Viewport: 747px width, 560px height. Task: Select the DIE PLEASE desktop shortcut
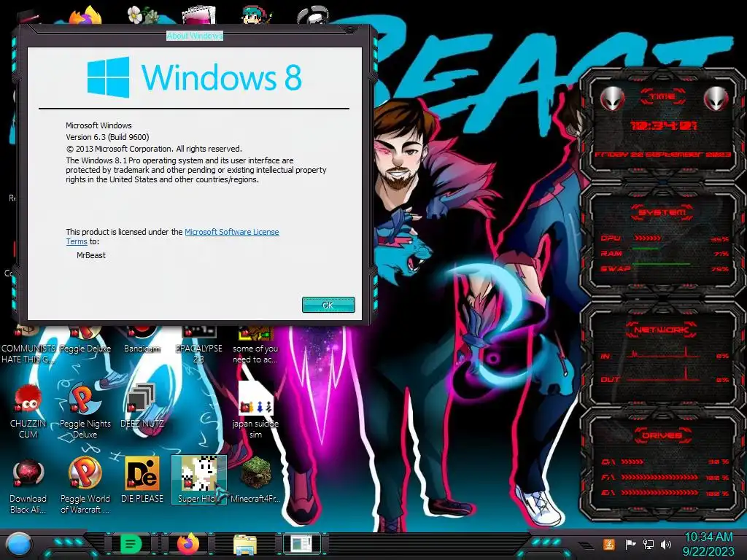[142, 480]
